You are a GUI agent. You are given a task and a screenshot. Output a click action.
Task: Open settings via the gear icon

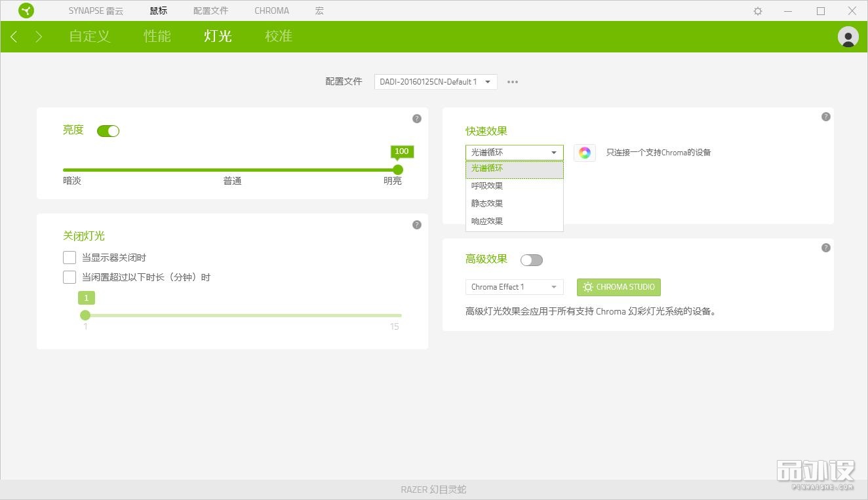758,11
